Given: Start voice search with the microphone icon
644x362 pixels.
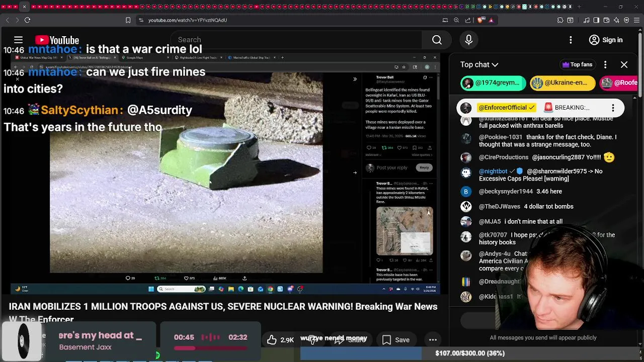Looking at the screenshot, I should click(468, 40).
